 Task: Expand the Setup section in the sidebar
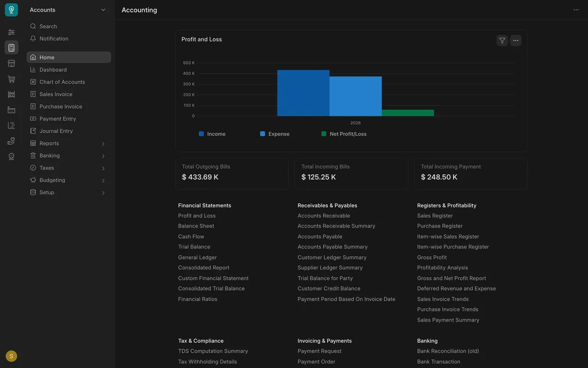[69, 192]
